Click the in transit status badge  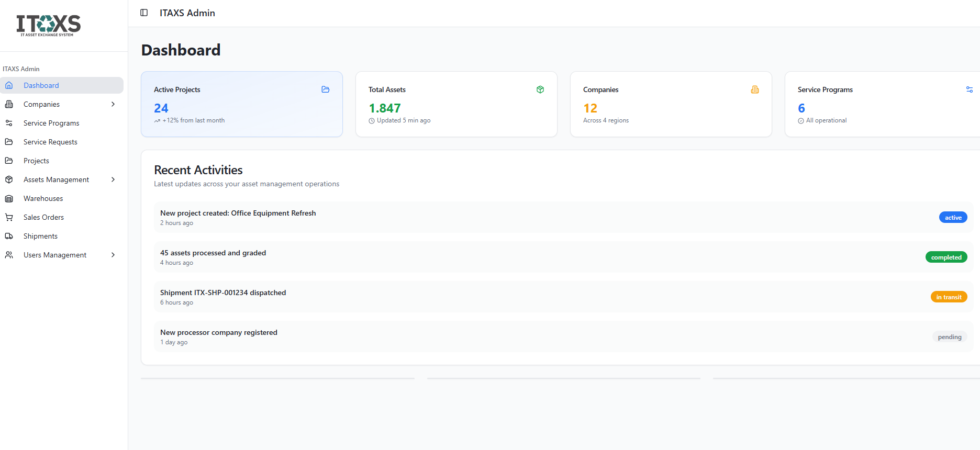pyautogui.click(x=949, y=297)
